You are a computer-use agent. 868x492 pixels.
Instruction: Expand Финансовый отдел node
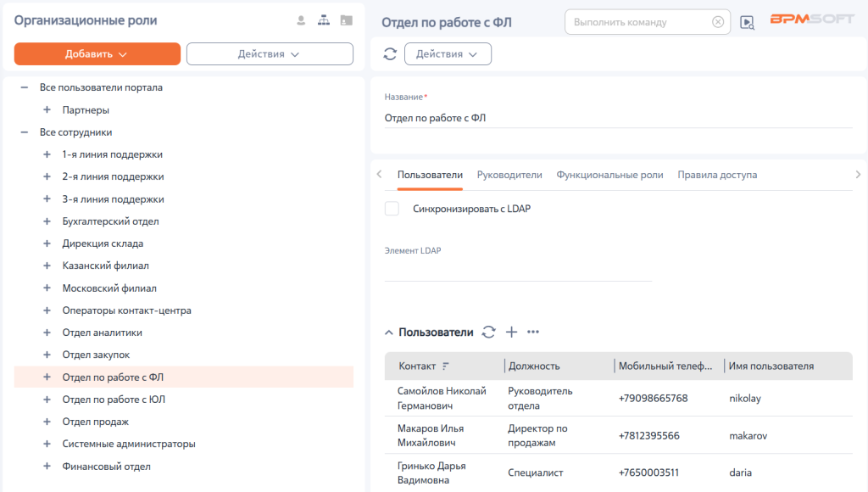pyautogui.click(x=47, y=467)
